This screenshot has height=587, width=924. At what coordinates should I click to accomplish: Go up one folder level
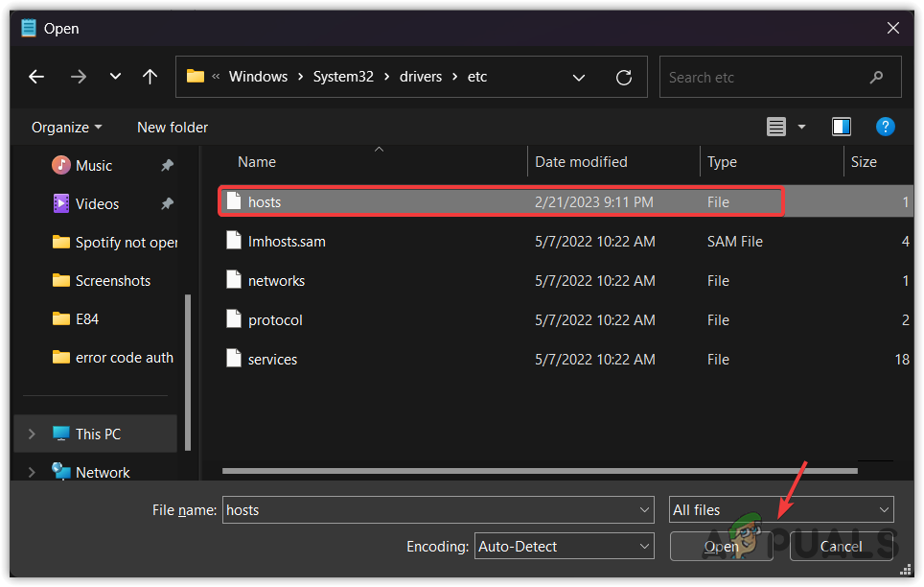150,77
